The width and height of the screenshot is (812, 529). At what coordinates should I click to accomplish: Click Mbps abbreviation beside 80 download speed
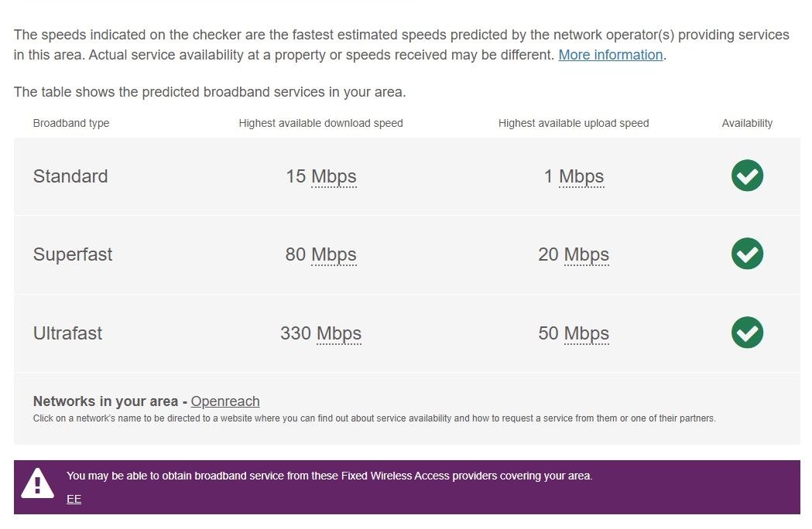334,254
